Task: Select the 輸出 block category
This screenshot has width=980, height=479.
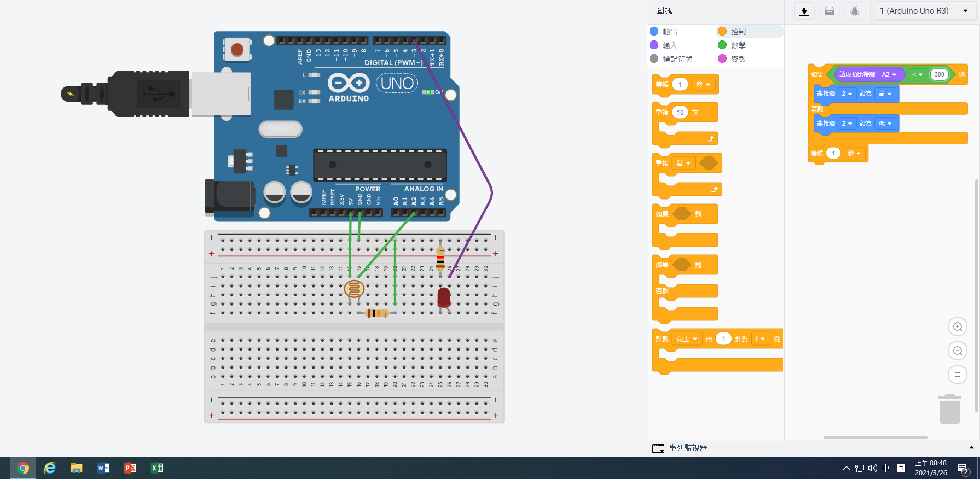Action: pyautogui.click(x=670, y=32)
